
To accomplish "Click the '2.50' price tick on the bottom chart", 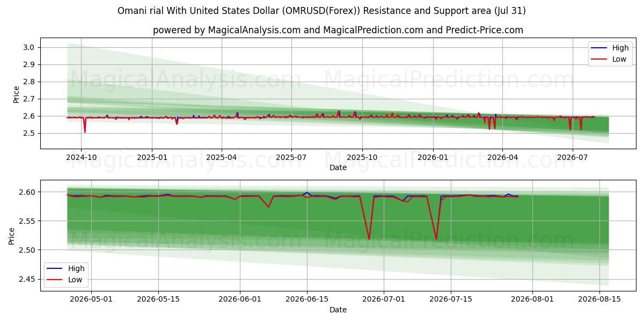I will pyautogui.click(x=26, y=250).
